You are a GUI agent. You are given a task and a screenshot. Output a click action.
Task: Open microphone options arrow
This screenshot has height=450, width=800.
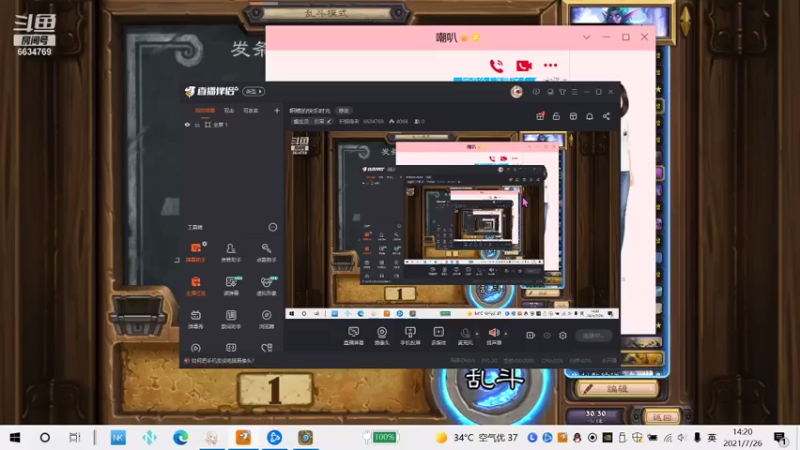(x=477, y=334)
